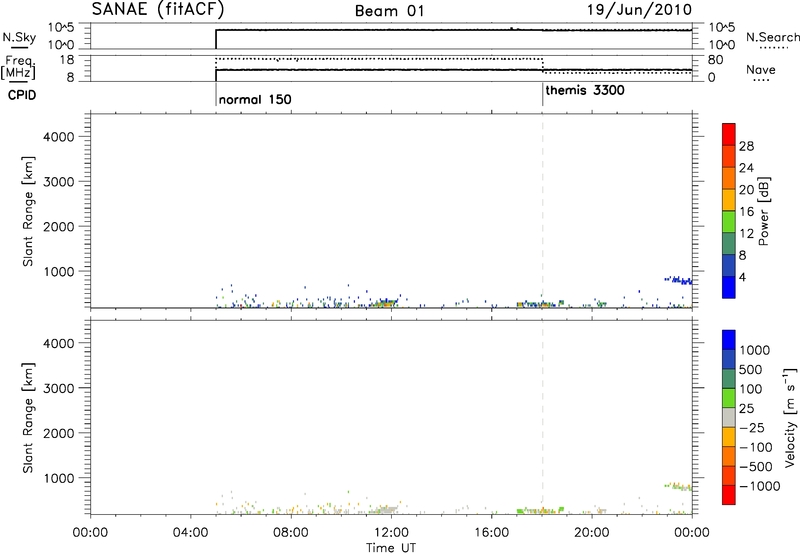Pick the bright blue bottom Power colorbar segment
The image size is (800, 554).
(x=729, y=287)
